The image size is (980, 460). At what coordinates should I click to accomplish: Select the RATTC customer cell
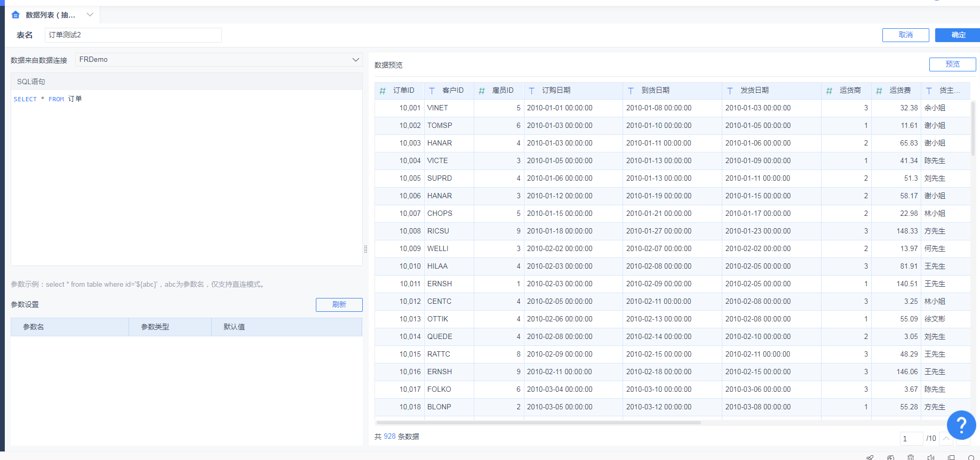click(x=449, y=354)
